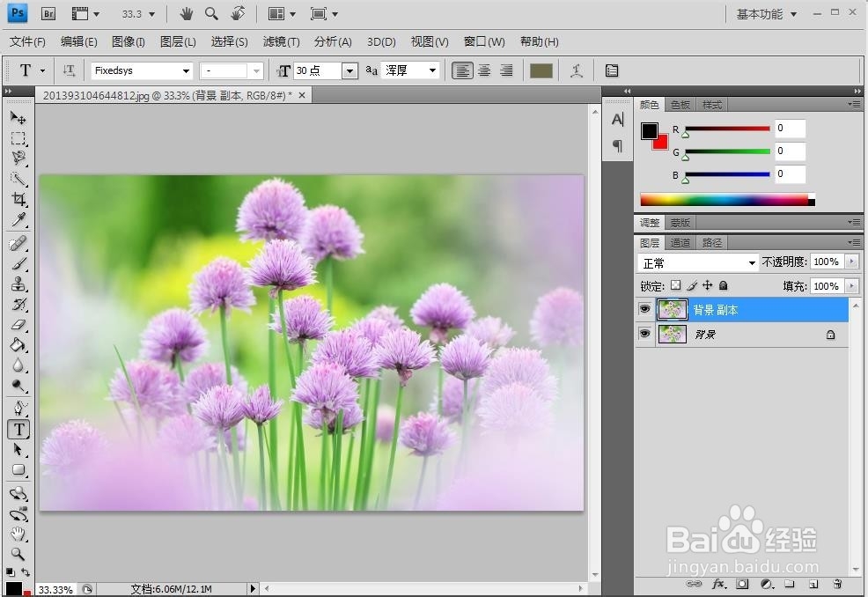Select the Dodge tool
868x597 pixels.
[18, 386]
